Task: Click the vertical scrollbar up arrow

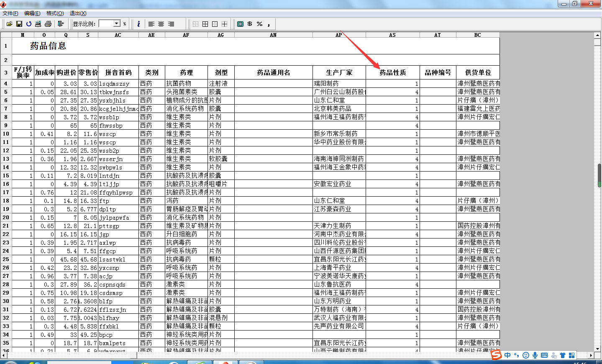Action: coord(597,36)
